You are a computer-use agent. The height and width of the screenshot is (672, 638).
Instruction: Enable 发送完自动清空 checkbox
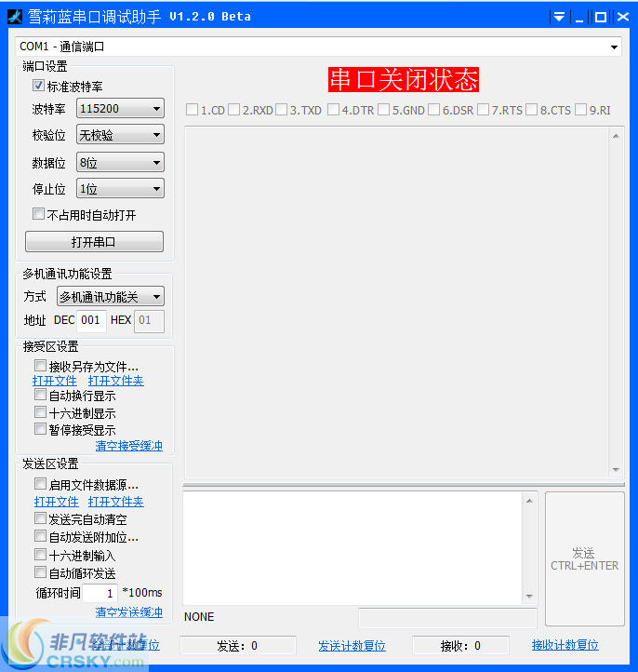tap(40, 518)
